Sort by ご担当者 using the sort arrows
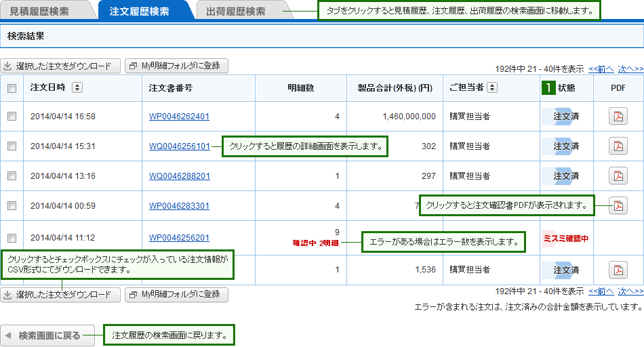Screen dimensions: 644x347 [492, 87]
